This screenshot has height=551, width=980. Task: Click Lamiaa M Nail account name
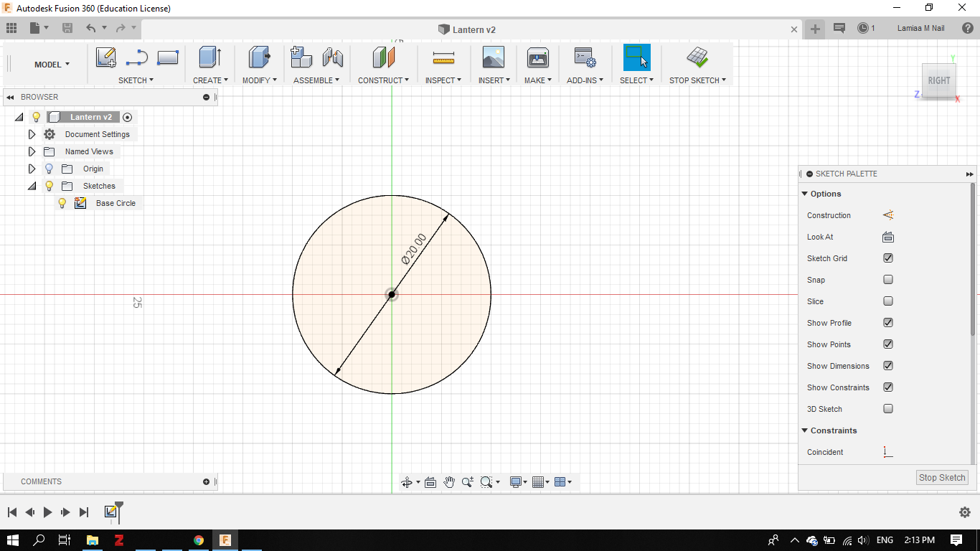pyautogui.click(x=921, y=28)
